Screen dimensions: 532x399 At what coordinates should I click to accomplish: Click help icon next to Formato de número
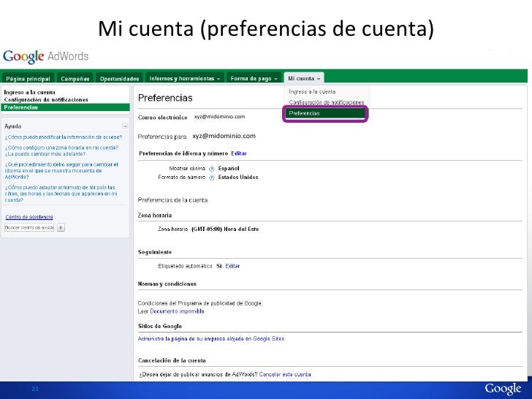point(212,178)
